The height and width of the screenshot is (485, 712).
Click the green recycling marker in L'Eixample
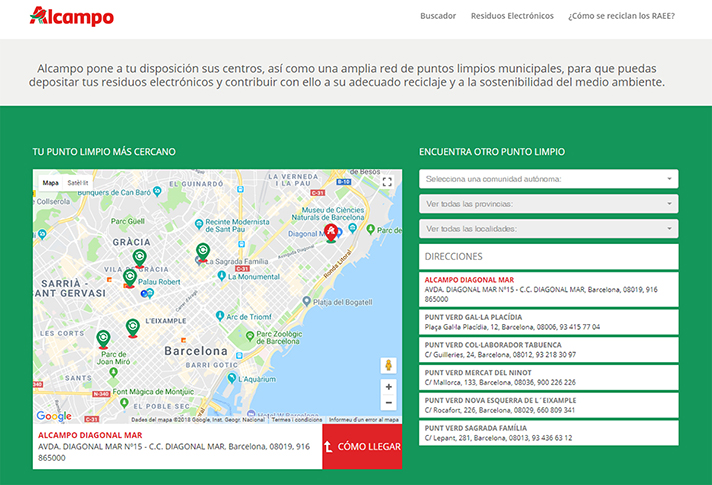tap(133, 327)
